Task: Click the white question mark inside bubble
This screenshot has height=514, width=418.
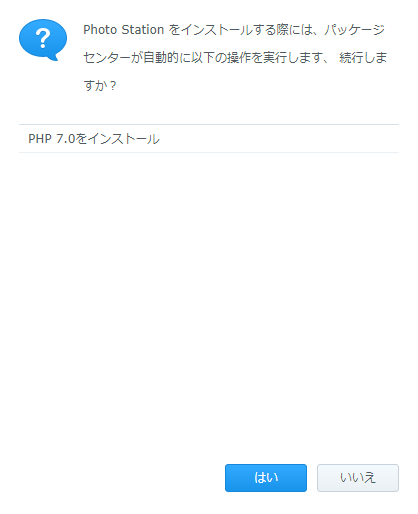Action: 43,38
